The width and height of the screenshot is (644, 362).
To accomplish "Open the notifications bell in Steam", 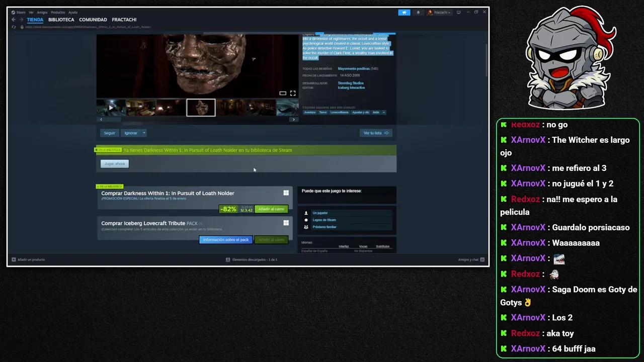I will (418, 12).
